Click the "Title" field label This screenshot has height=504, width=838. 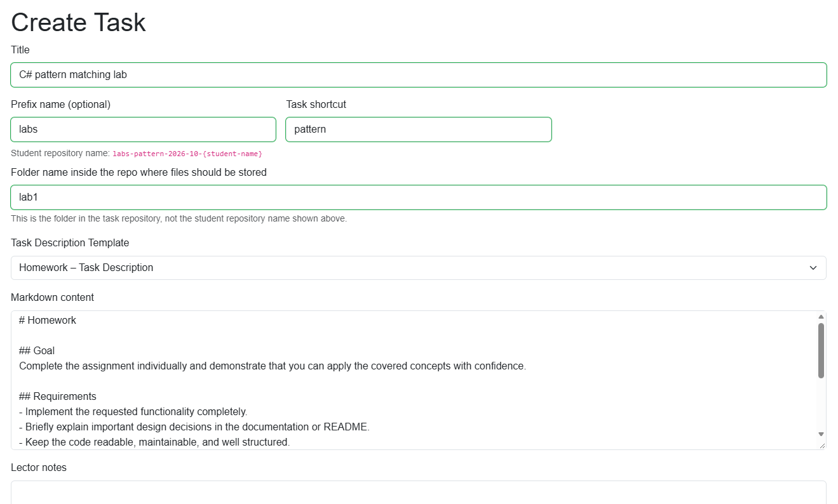20,50
